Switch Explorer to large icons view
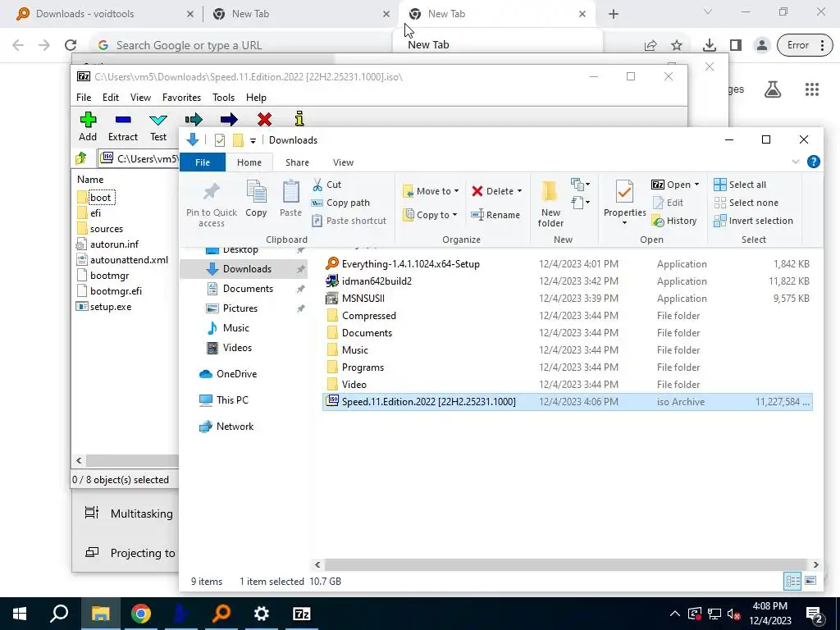840x630 pixels. click(810, 581)
